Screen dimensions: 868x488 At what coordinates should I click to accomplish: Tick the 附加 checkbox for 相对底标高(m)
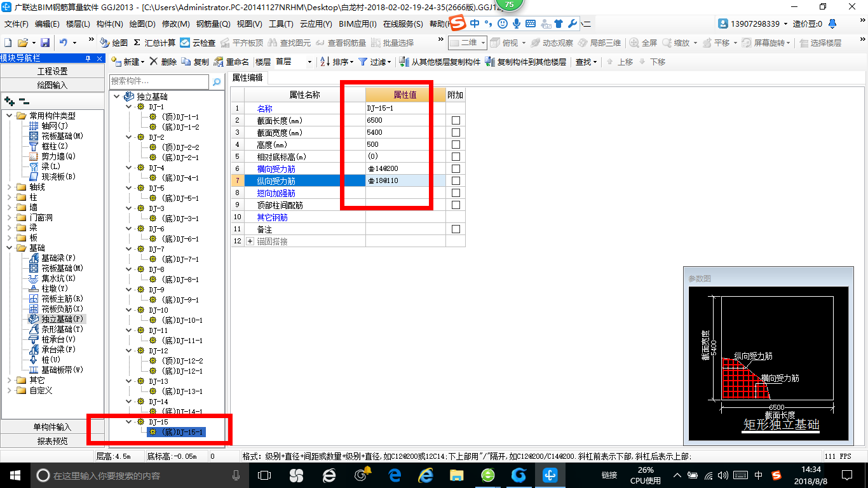click(x=456, y=157)
